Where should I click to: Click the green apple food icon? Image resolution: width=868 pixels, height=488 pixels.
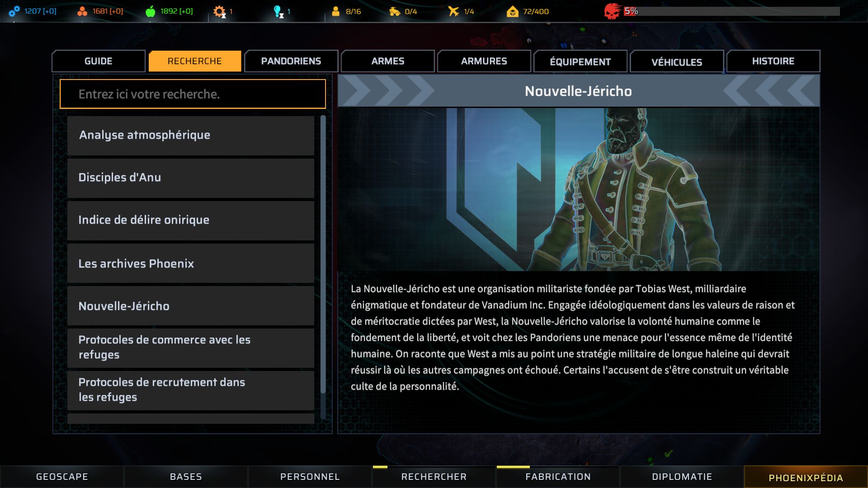151,11
